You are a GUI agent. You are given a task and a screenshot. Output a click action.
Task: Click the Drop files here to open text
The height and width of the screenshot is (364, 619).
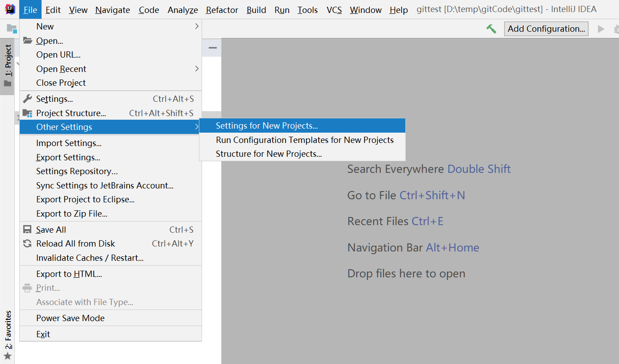pyautogui.click(x=406, y=273)
